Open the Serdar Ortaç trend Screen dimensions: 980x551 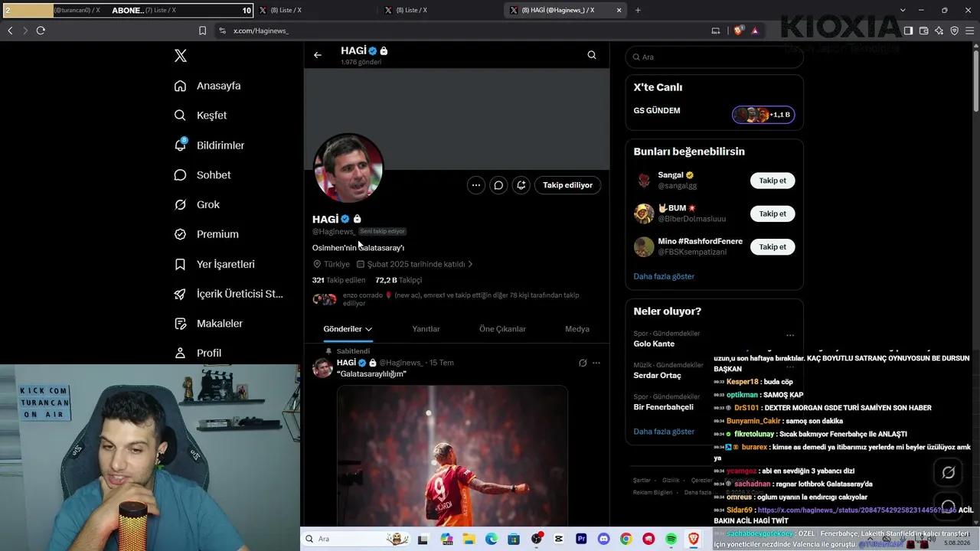click(x=657, y=375)
